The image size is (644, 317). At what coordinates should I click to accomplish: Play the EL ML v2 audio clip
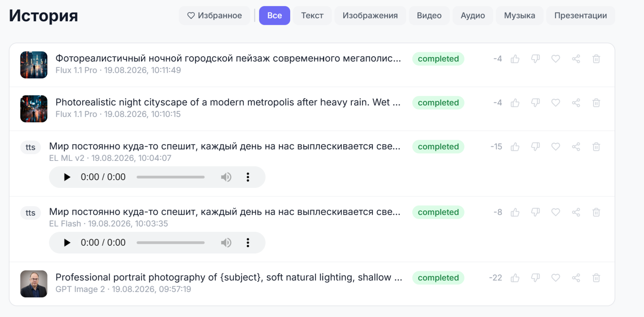click(x=67, y=177)
